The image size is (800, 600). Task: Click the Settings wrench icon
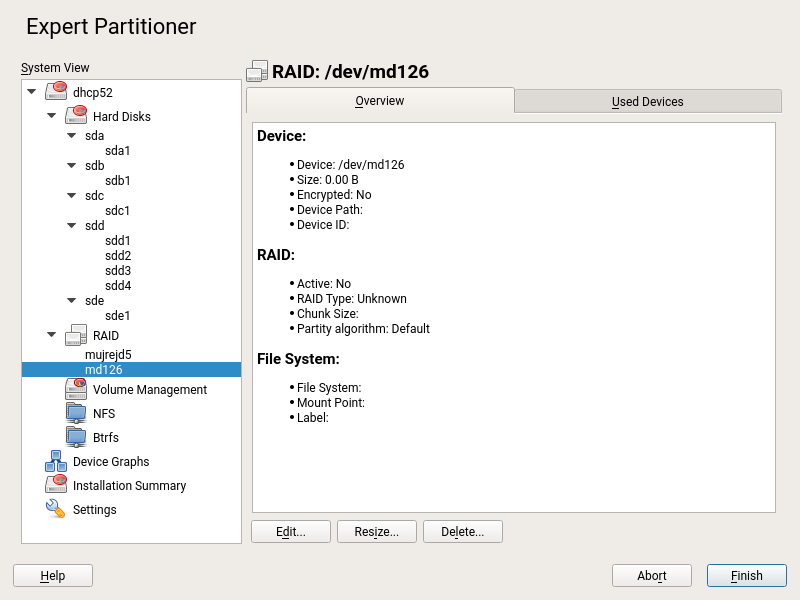[56, 509]
